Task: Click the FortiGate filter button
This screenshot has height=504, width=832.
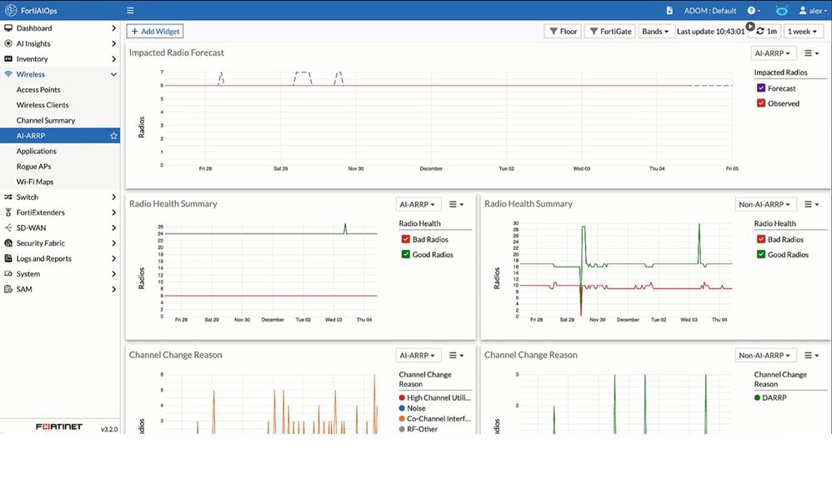Action: click(610, 32)
